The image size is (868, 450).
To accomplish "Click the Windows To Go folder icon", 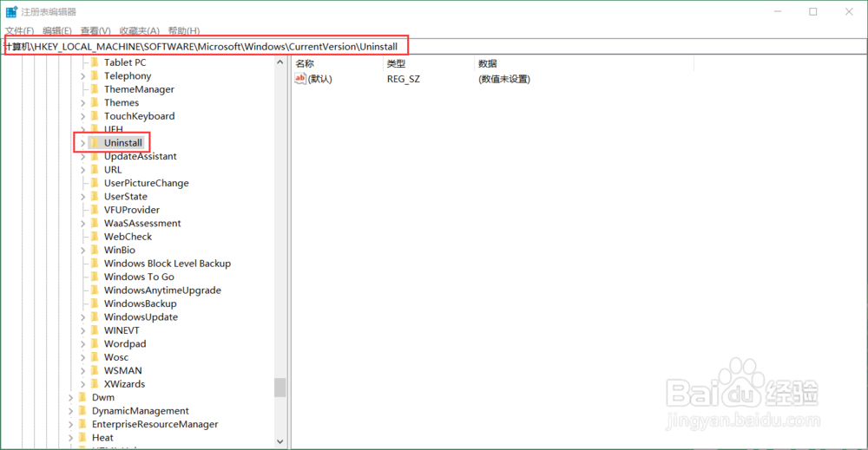I will click(x=95, y=277).
